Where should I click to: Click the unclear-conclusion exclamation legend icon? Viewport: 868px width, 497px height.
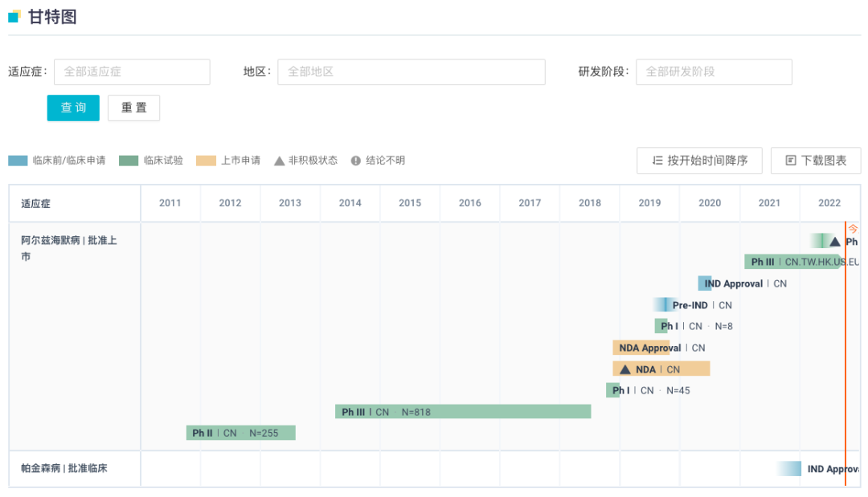pos(356,161)
